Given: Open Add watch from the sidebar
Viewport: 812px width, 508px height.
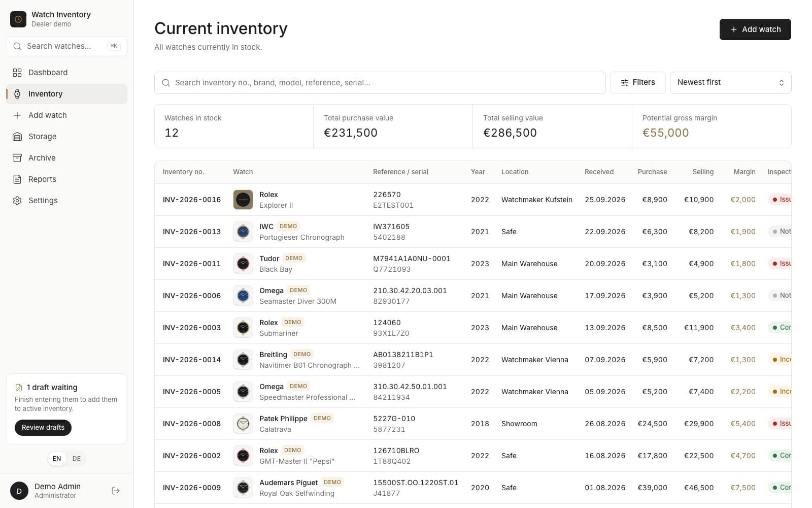Looking at the screenshot, I should (x=66, y=115).
